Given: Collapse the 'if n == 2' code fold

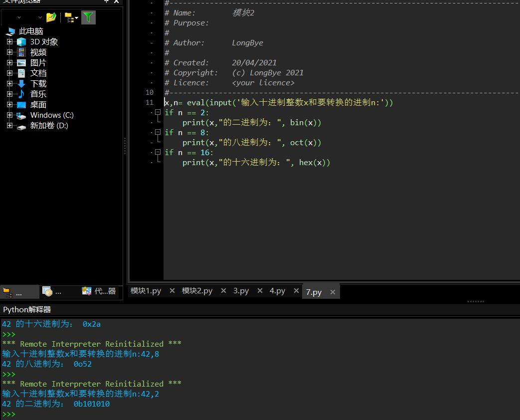Looking at the screenshot, I should click(x=158, y=112).
